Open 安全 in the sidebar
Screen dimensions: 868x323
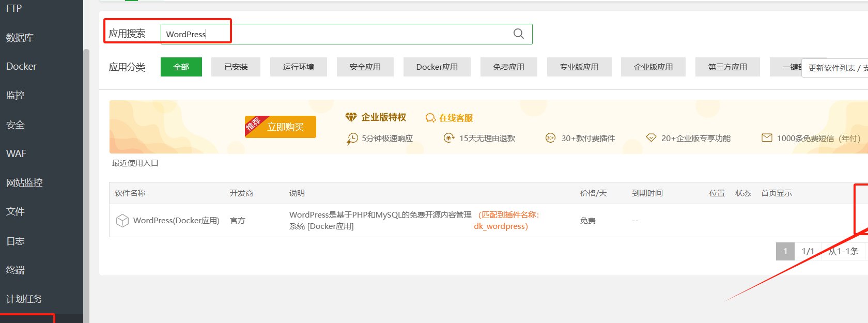pyautogui.click(x=15, y=125)
